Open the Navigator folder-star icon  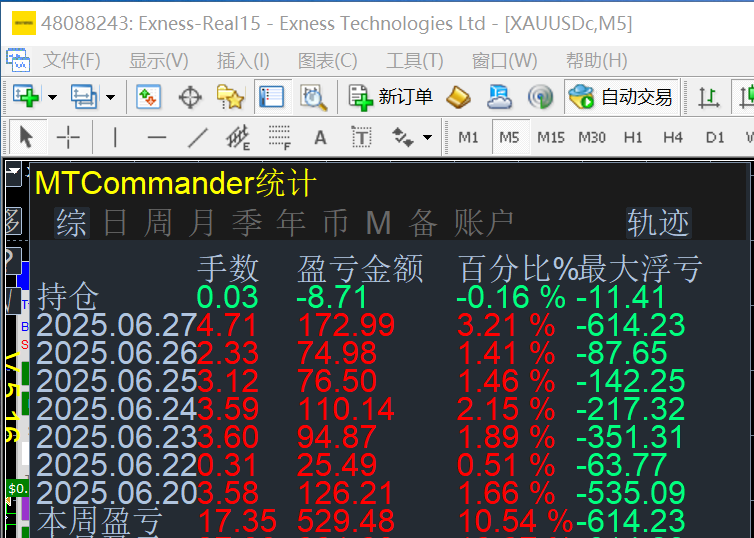click(x=230, y=97)
